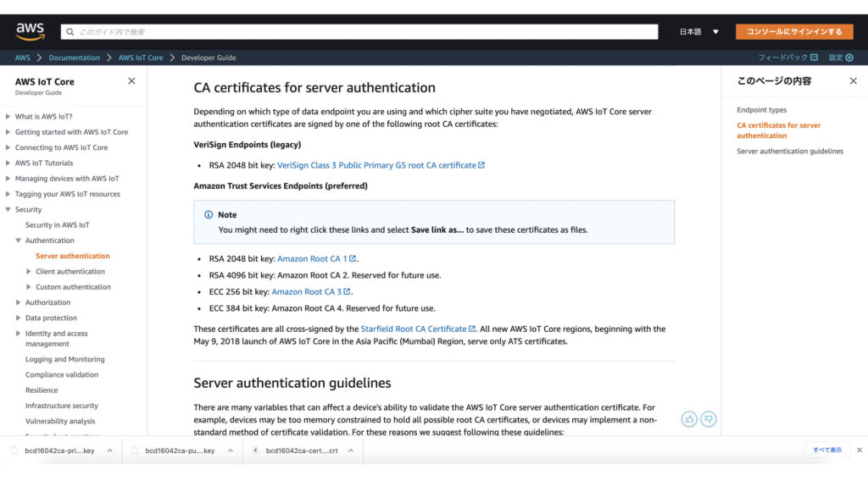
Task: Click the AWS logo in header
Action: 30,31
